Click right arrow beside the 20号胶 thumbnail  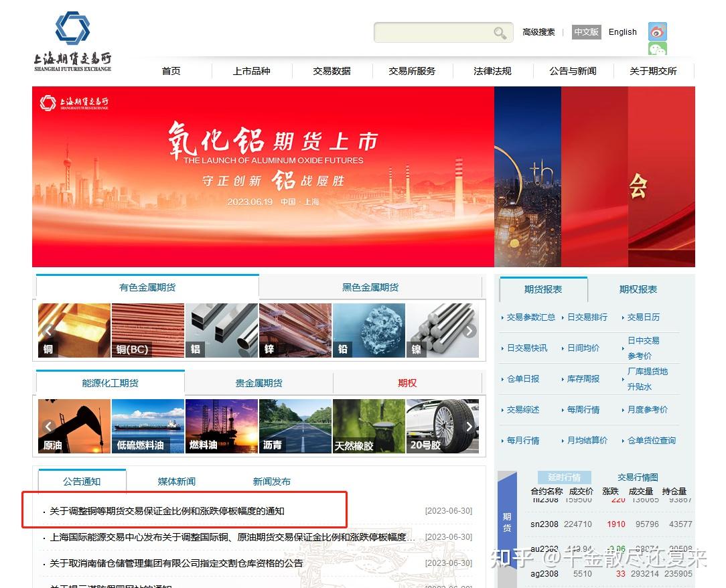click(469, 427)
